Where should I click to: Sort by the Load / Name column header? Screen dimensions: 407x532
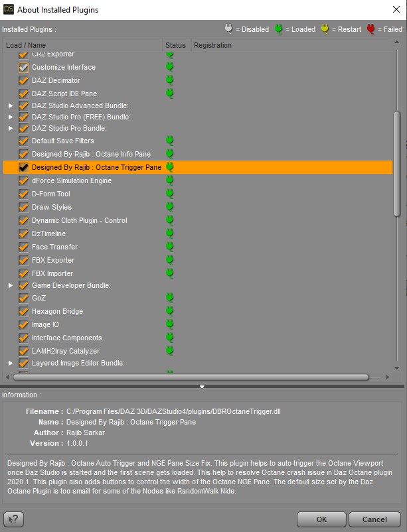(83, 45)
